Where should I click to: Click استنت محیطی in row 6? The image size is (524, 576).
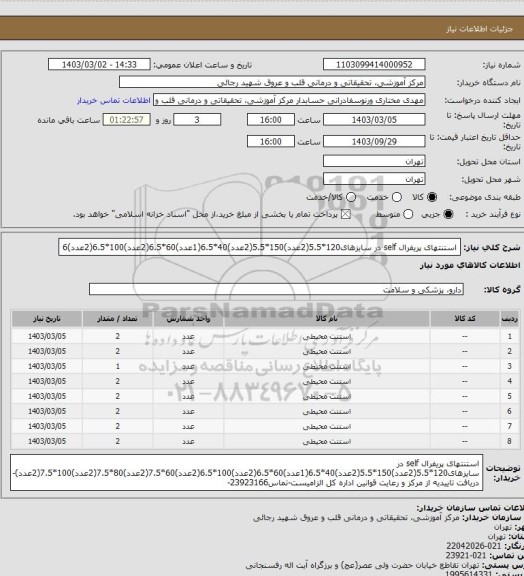(327, 411)
